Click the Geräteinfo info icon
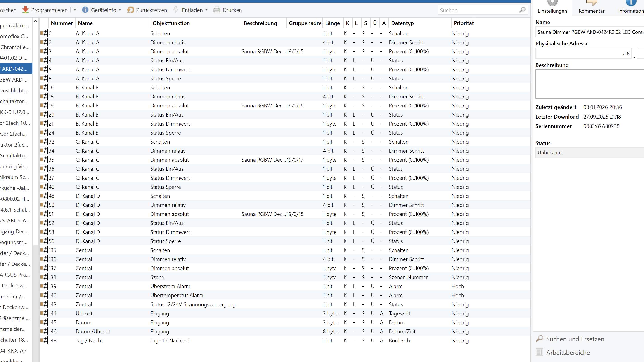The image size is (644, 362). tap(85, 10)
